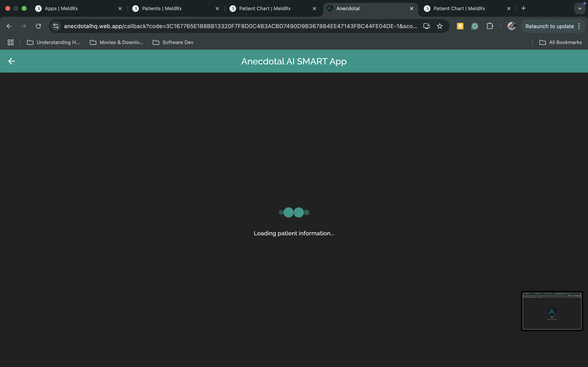
Task: Click the install app icon in address bar
Action: pos(427,26)
